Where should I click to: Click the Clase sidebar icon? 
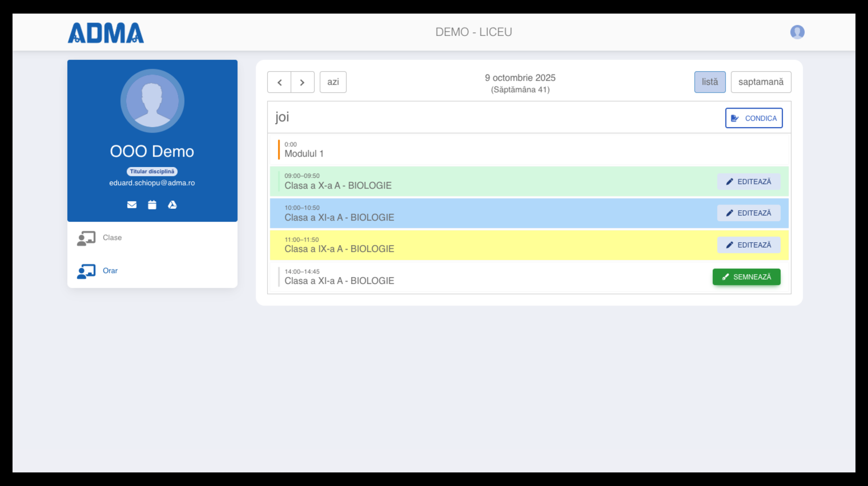click(x=86, y=238)
